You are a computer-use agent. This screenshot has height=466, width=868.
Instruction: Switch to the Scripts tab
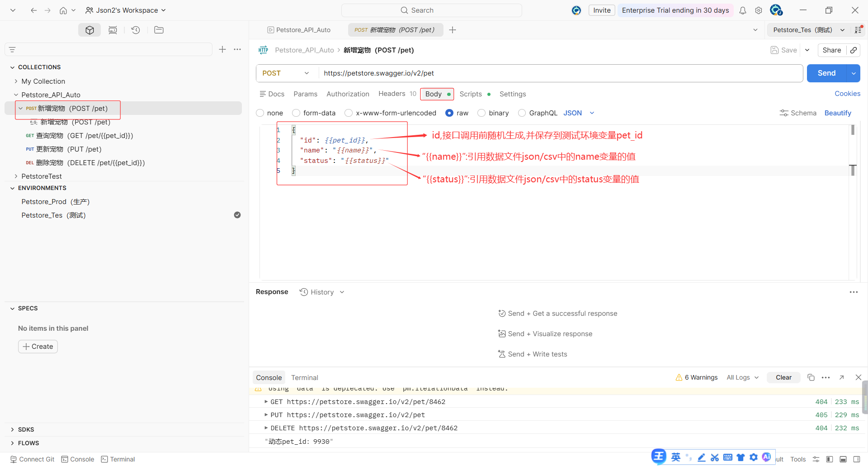coord(475,94)
